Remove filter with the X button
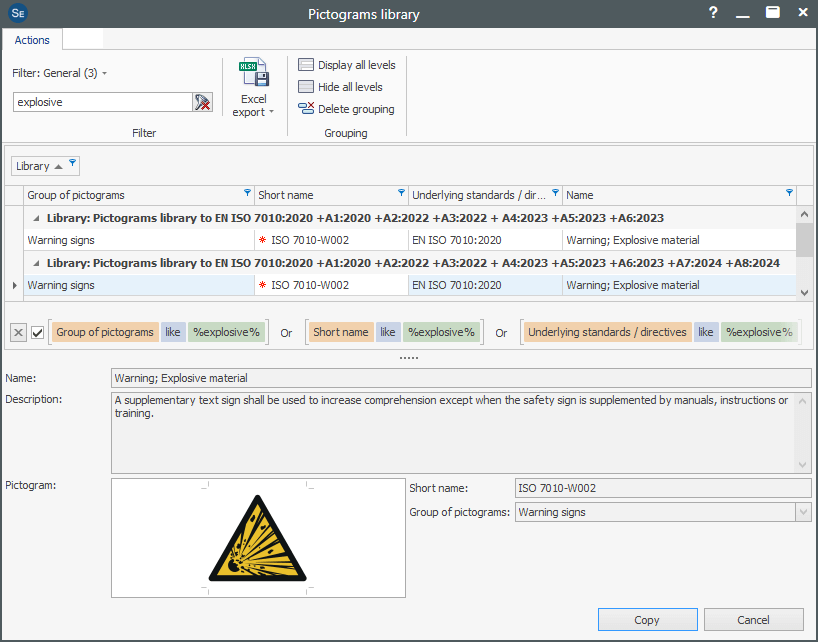This screenshot has width=818, height=642. point(18,333)
